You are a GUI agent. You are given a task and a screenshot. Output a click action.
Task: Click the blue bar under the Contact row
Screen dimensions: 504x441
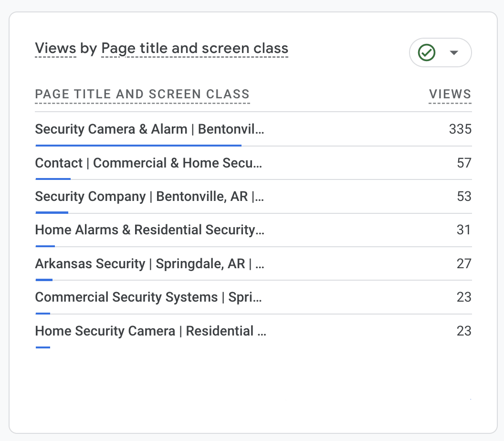point(53,179)
